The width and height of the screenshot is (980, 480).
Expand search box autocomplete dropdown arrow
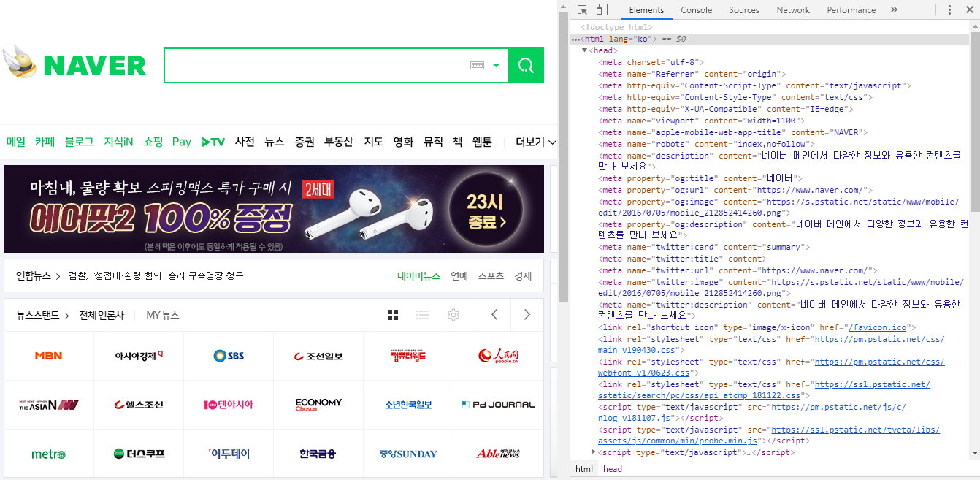pyautogui.click(x=497, y=66)
